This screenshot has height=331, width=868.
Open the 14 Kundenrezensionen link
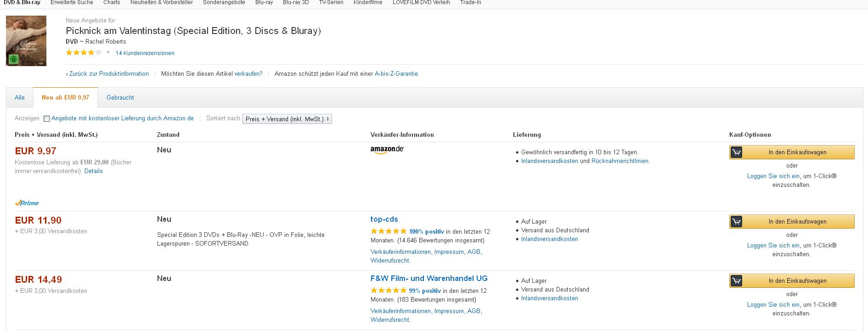pos(145,53)
